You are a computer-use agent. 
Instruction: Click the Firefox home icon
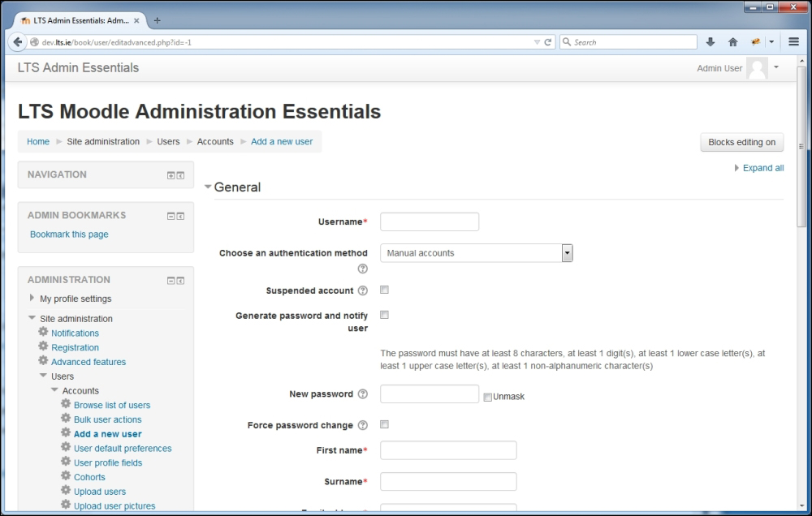[733, 41]
